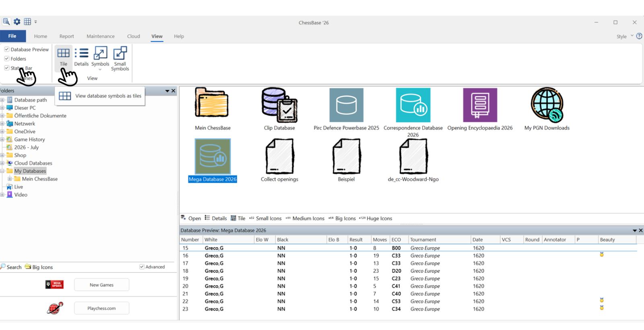Switch to the Home tab
Viewport: 644px width, 330px height.
point(41,36)
